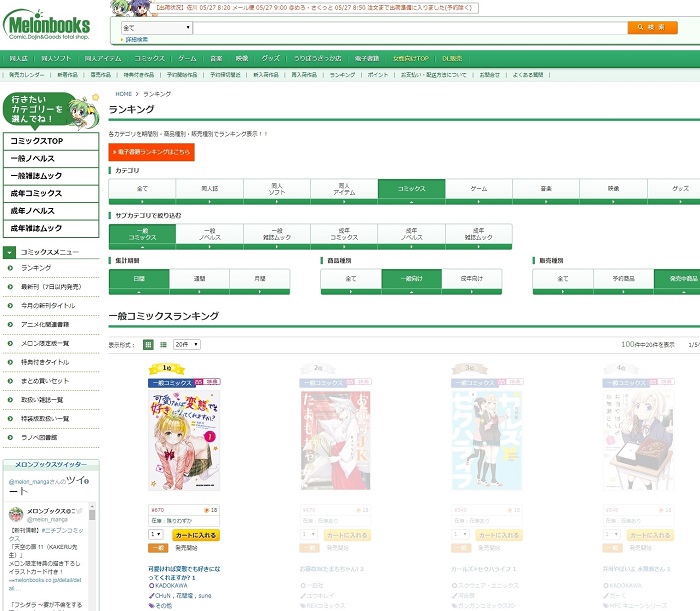The width and height of the screenshot is (700, 611).
Task: Click the arrow icon beside ランキング in sidebar
Action: coord(10,268)
